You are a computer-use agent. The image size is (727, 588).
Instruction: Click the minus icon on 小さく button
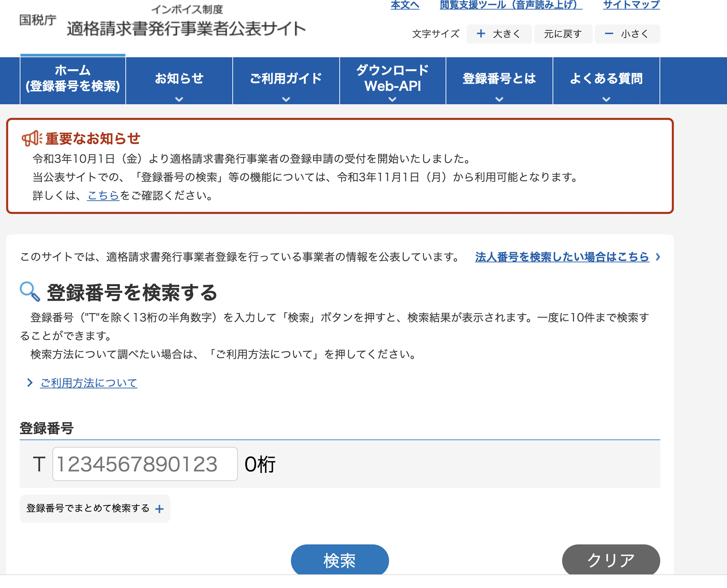coord(609,34)
